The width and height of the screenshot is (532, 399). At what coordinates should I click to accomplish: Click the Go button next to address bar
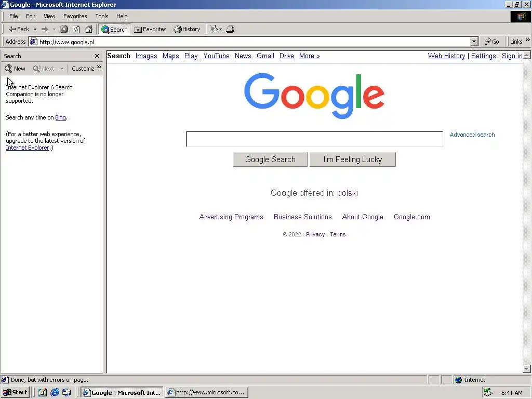[491, 42]
